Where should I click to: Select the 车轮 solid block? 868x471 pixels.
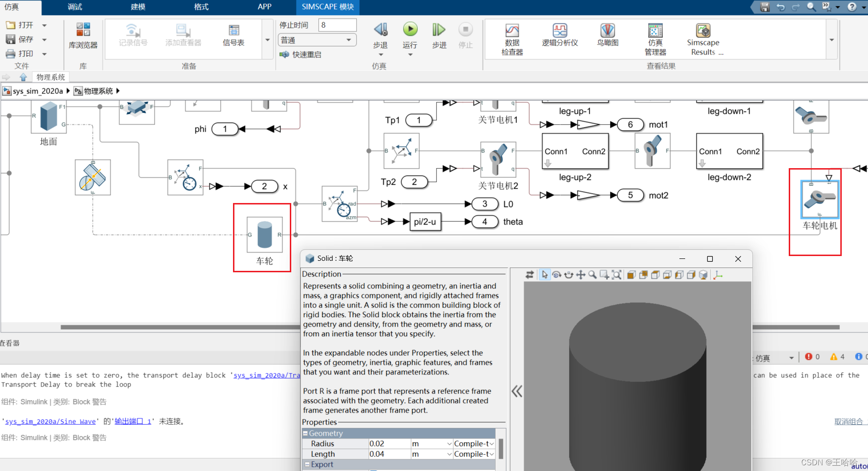click(265, 235)
